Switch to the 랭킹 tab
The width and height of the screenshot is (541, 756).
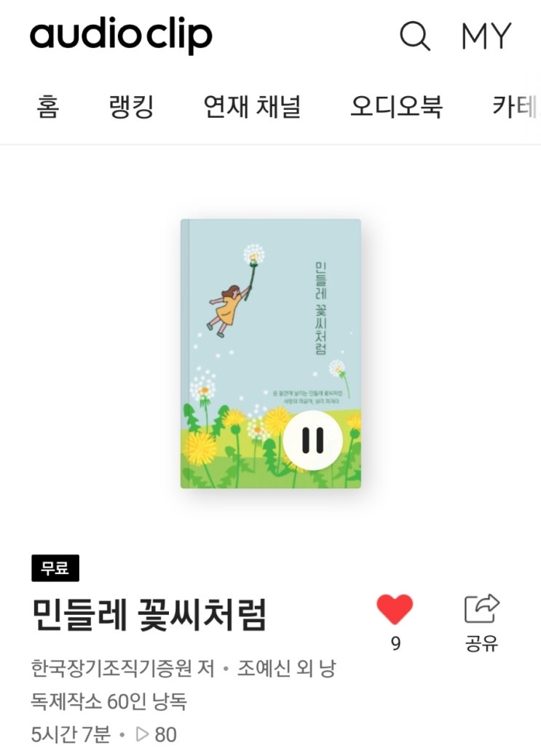pos(131,106)
